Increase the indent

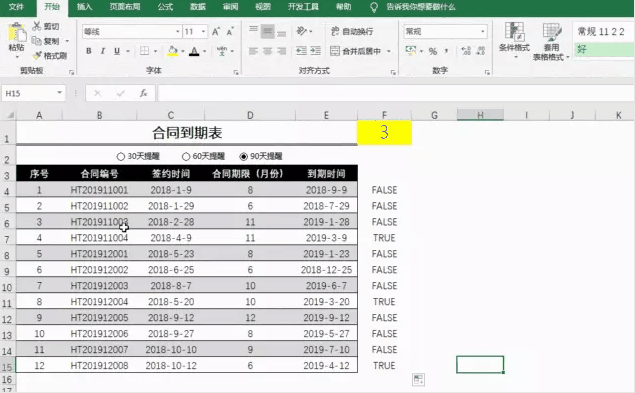(x=316, y=51)
